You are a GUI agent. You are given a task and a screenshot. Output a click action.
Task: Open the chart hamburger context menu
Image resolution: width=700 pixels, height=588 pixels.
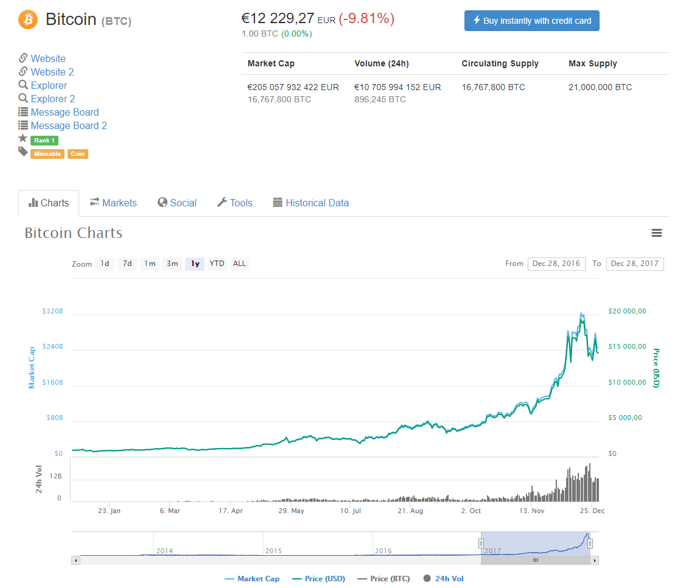click(x=656, y=233)
